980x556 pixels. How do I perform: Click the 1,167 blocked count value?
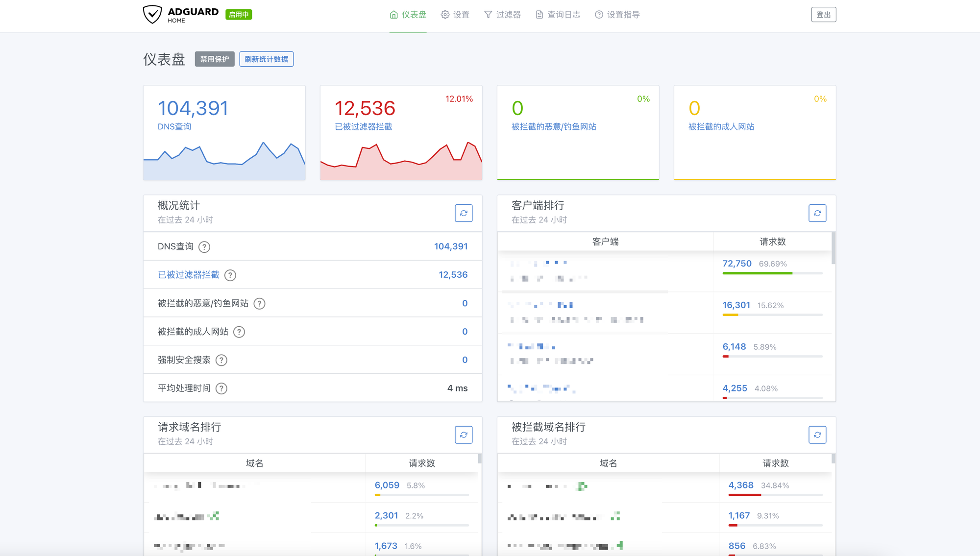[739, 515]
